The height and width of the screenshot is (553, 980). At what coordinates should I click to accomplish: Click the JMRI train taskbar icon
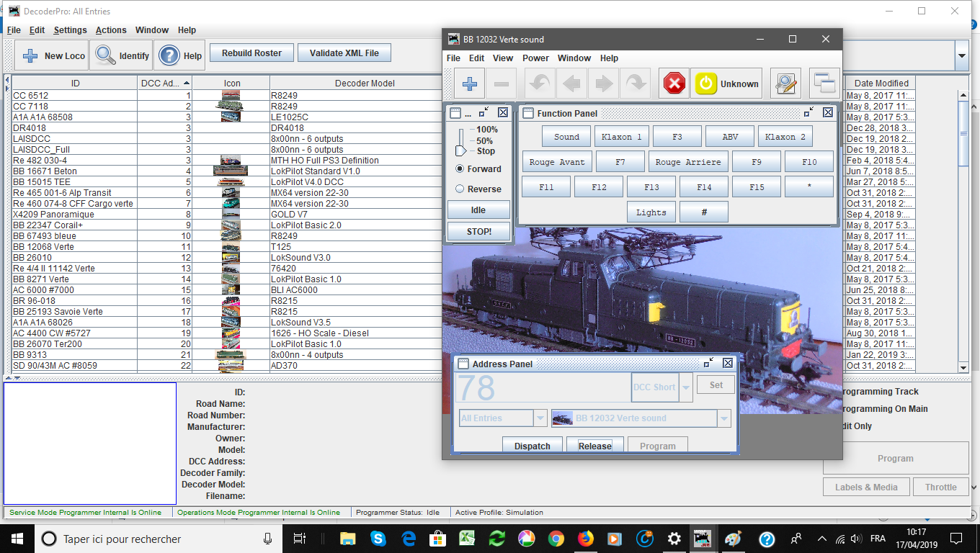click(x=700, y=539)
